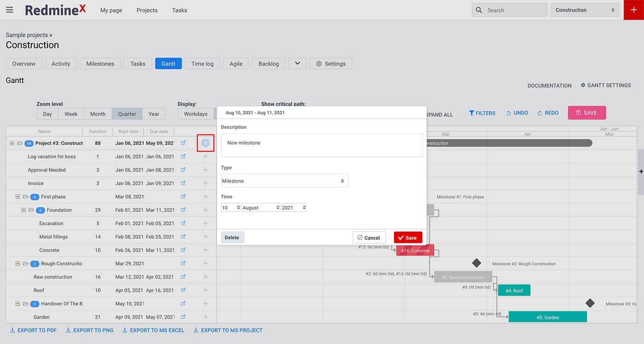
Task: Click the side panel plus handle
Action: coord(641,172)
